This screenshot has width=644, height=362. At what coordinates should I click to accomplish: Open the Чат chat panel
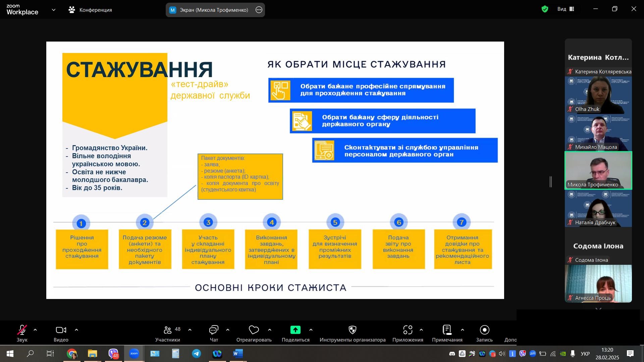pyautogui.click(x=214, y=330)
